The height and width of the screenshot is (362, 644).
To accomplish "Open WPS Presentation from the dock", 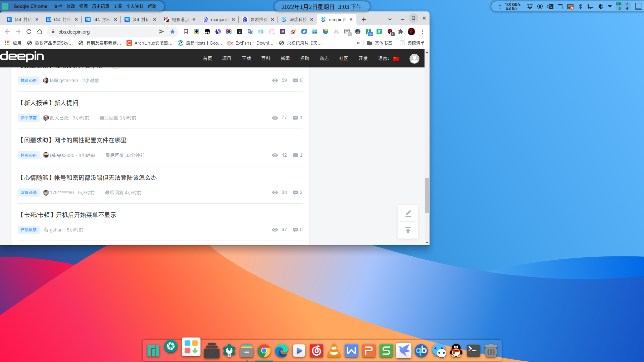I will (x=369, y=351).
